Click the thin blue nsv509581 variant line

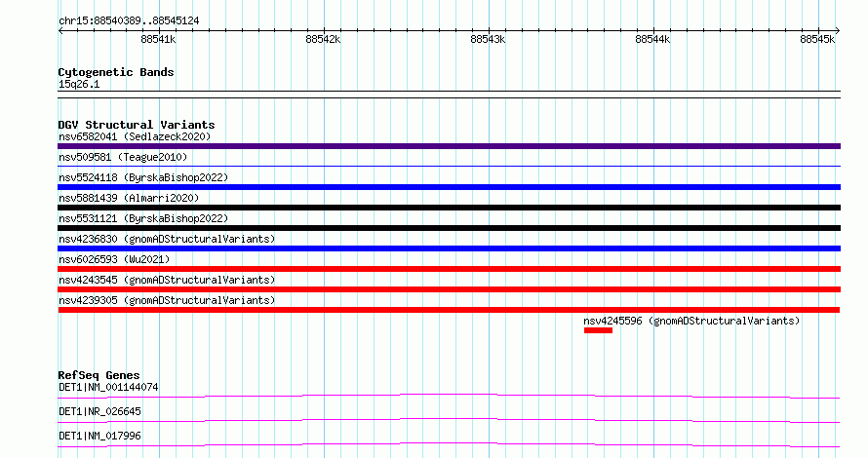449,166
